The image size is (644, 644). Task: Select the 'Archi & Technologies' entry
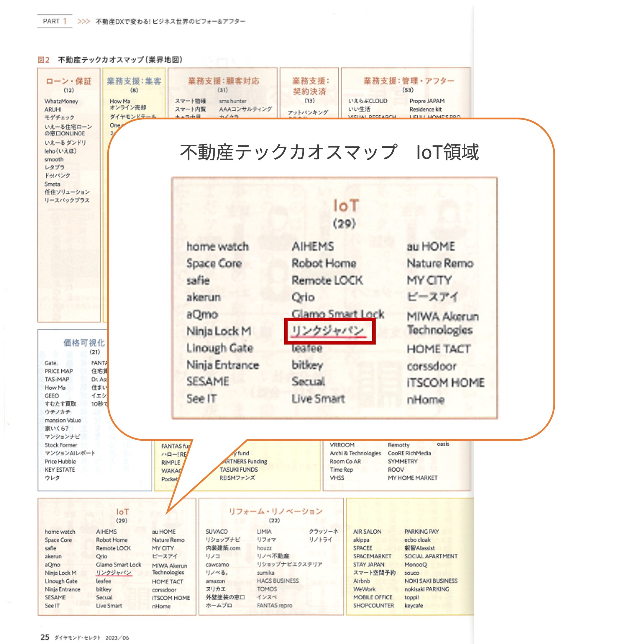click(355, 453)
